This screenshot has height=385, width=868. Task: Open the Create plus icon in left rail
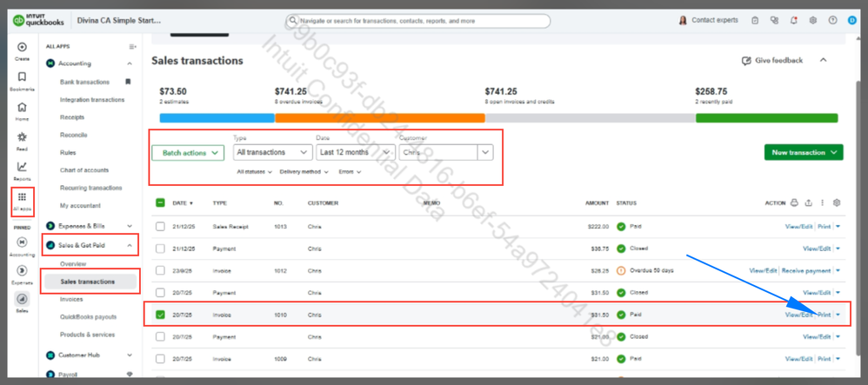pyautogui.click(x=22, y=48)
